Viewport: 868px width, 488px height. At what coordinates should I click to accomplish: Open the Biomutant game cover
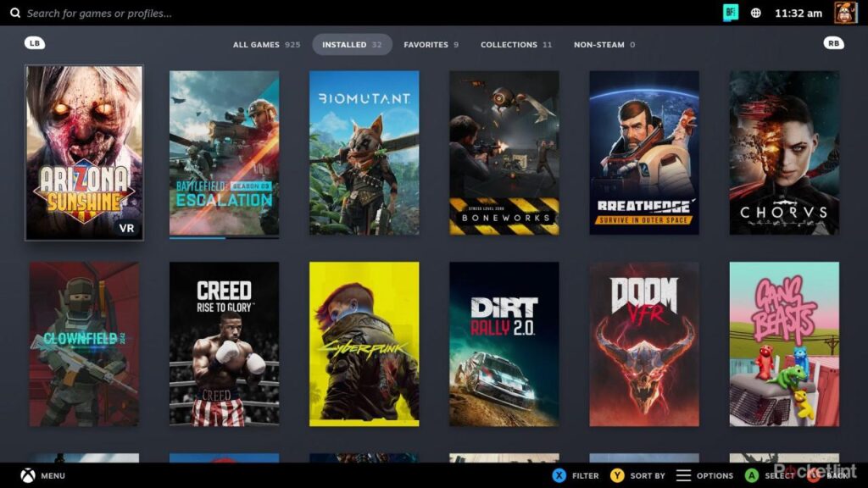(x=364, y=152)
